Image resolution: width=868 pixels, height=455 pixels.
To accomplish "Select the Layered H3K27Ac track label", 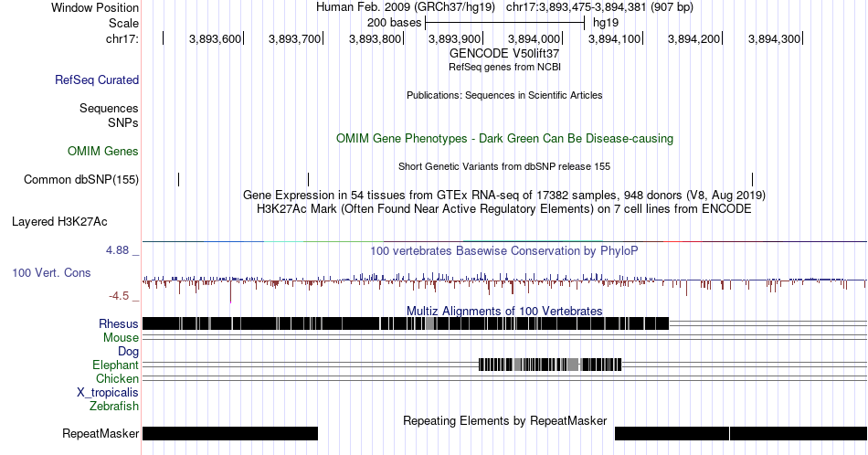I will click(59, 221).
